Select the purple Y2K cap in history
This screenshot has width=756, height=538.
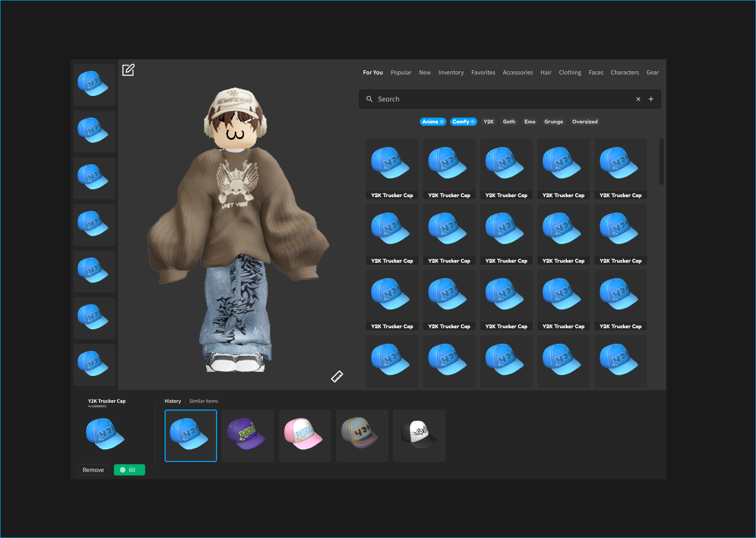coord(248,436)
